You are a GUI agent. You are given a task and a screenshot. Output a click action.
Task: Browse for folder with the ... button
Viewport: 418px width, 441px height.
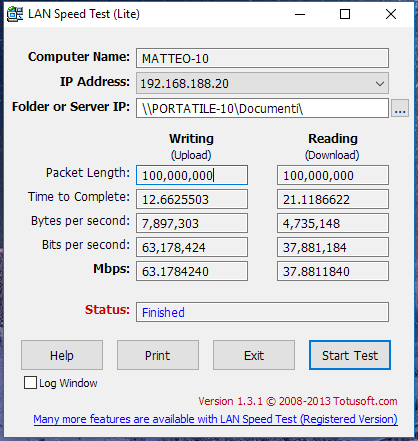(x=400, y=108)
